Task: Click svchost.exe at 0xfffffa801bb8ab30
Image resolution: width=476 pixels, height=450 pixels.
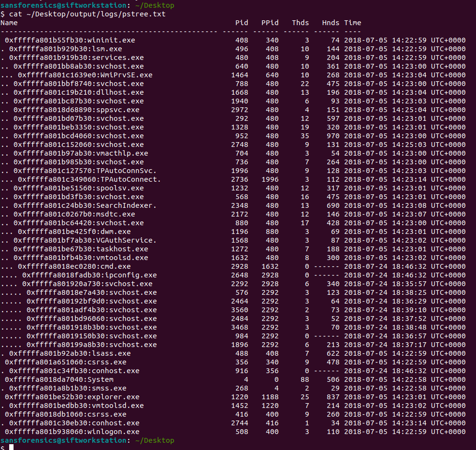Action: [79, 67]
